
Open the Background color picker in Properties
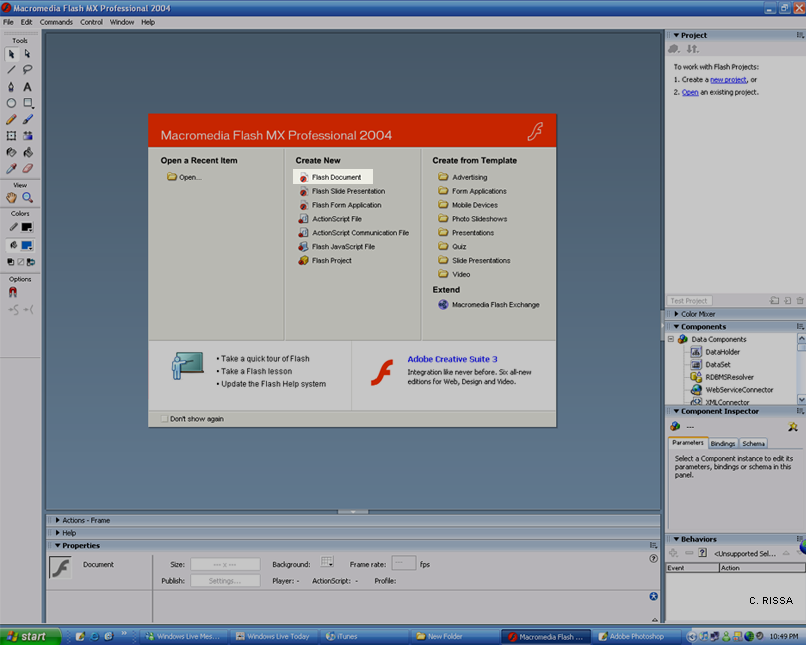tap(327, 562)
